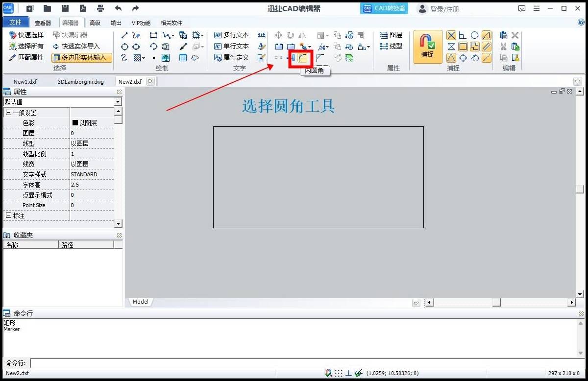This screenshot has width=588, height=381.
Task: Insert an image with the picture icon
Action: point(166,58)
